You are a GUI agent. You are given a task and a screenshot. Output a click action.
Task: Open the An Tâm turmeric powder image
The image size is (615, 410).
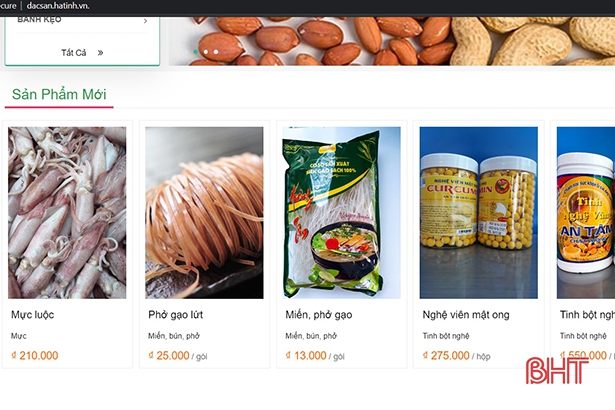[586, 213]
